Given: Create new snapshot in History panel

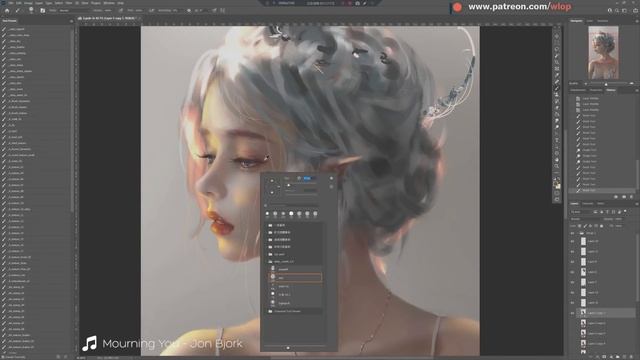Looking at the screenshot, I should [624, 197].
